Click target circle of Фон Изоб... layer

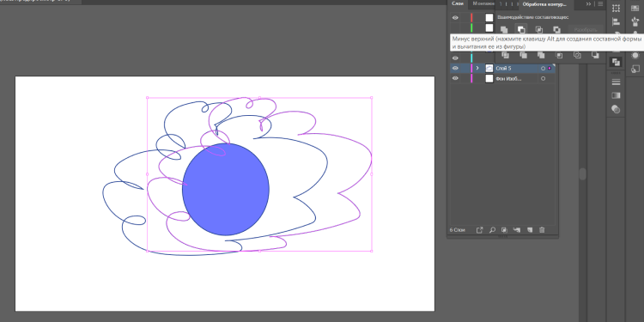[543, 78]
